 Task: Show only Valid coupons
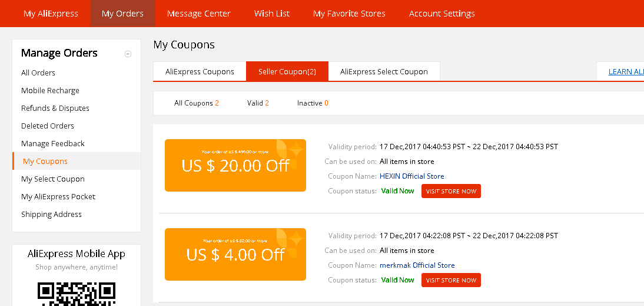coord(258,103)
